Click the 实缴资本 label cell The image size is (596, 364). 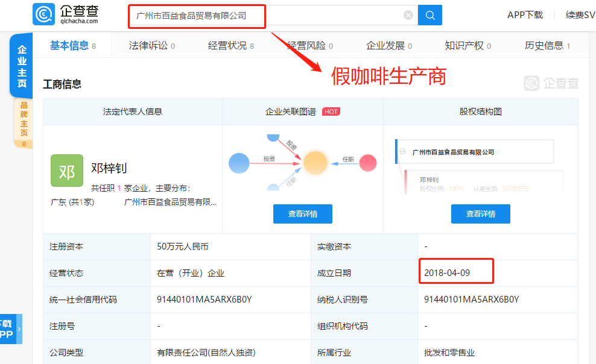point(364,246)
